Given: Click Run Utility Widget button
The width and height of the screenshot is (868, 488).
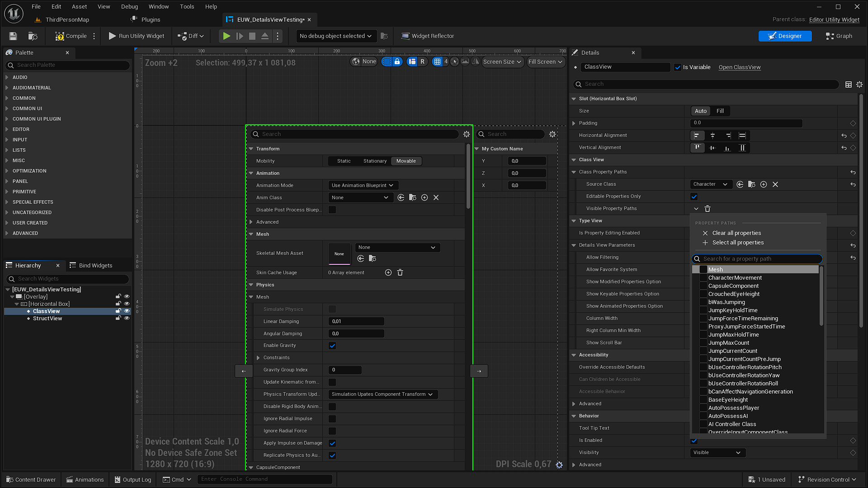Looking at the screenshot, I should (x=136, y=36).
